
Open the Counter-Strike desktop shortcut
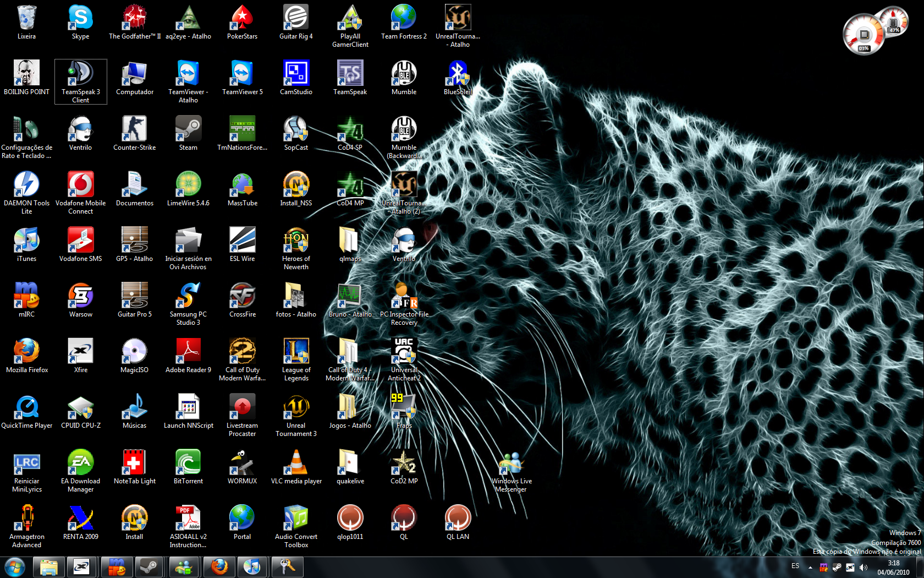(x=134, y=130)
